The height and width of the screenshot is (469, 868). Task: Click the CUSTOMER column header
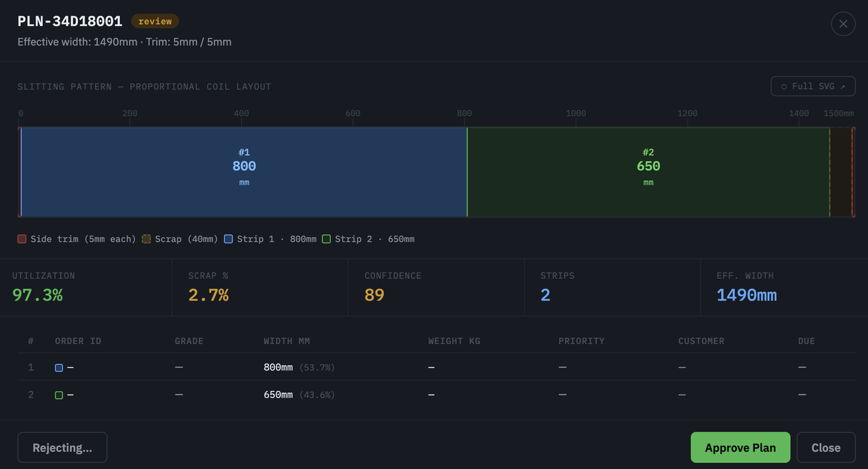point(701,341)
